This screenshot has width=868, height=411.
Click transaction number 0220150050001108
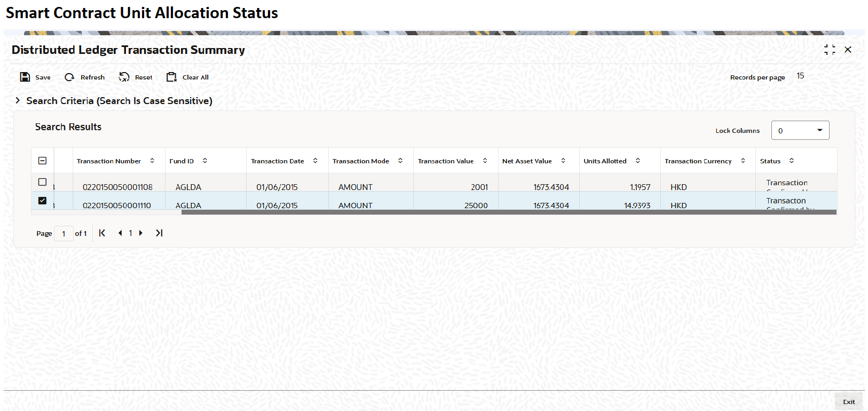(117, 187)
